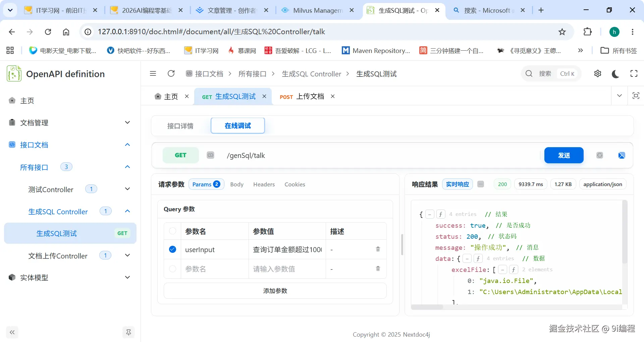The image size is (644, 342).
Task: Select the Body request tab
Action: pos(237,184)
